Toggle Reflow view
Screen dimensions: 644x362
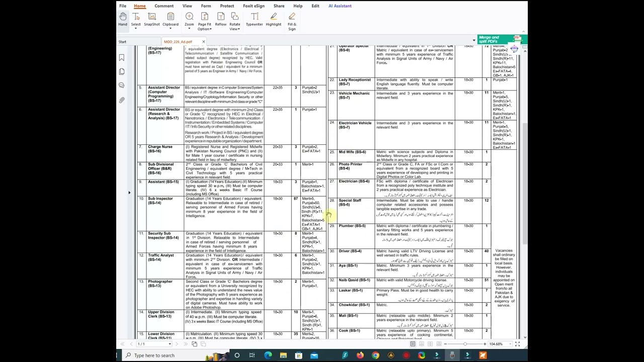(x=220, y=20)
